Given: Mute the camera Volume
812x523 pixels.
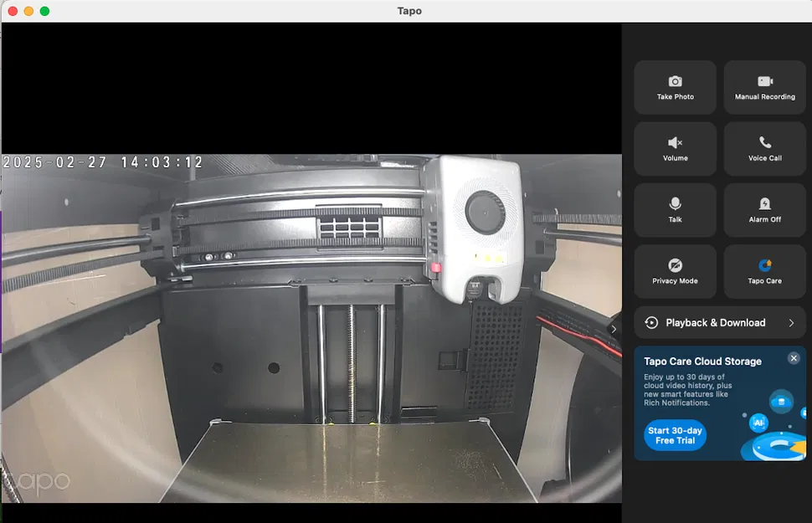Looking at the screenshot, I should [x=675, y=142].
